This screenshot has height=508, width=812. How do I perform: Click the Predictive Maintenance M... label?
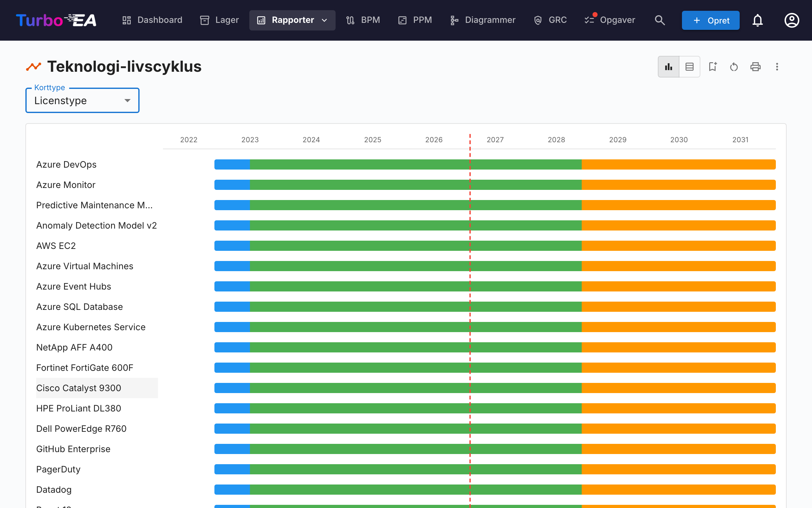click(x=95, y=205)
